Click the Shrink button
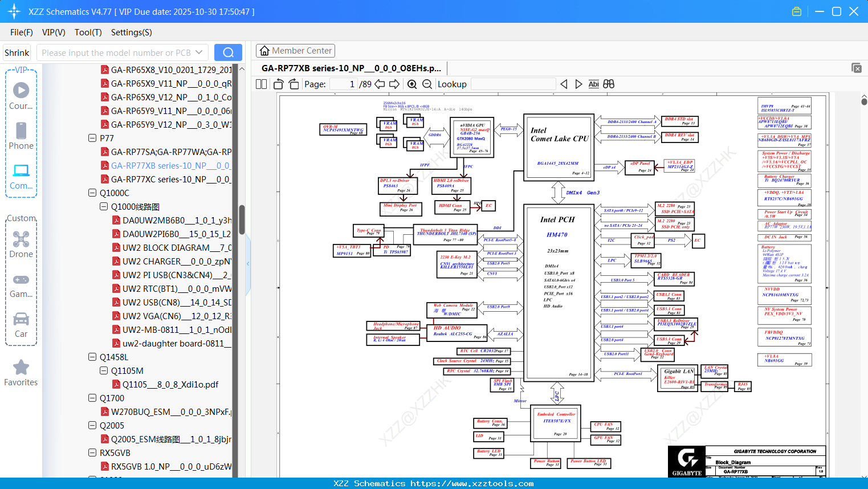This screenshot has height=489, width=868. 17,52
